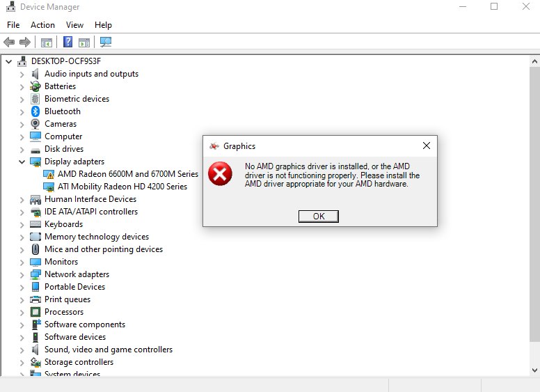Click the ATI Mobility Radeon device icon
The height and width of the screenshot is (392, 540).
pyautogui.click(x=49, y=187)
